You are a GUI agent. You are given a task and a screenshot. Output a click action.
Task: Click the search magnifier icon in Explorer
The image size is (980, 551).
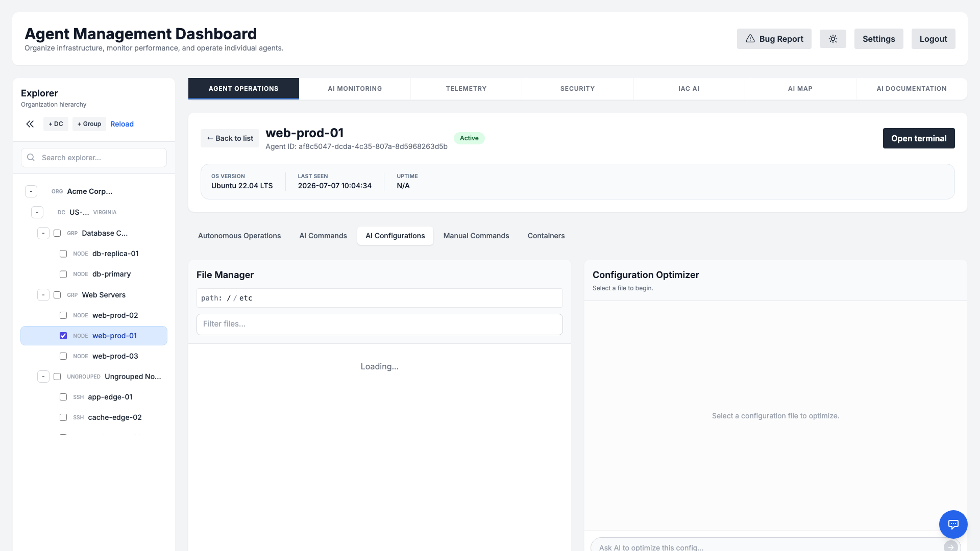pos(31,158)
